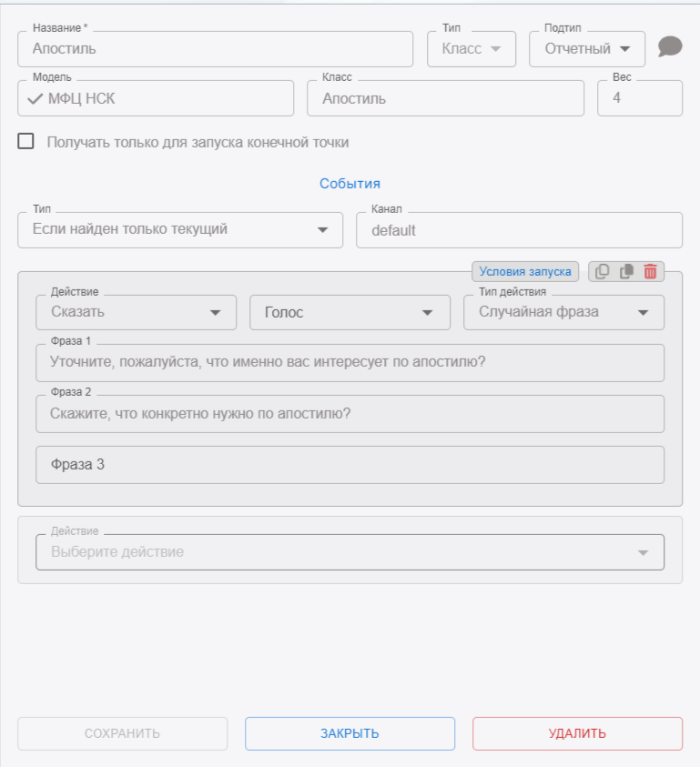
Task: Open the Действие "Сказать" dropdown
Action: (x=136, y=312)
